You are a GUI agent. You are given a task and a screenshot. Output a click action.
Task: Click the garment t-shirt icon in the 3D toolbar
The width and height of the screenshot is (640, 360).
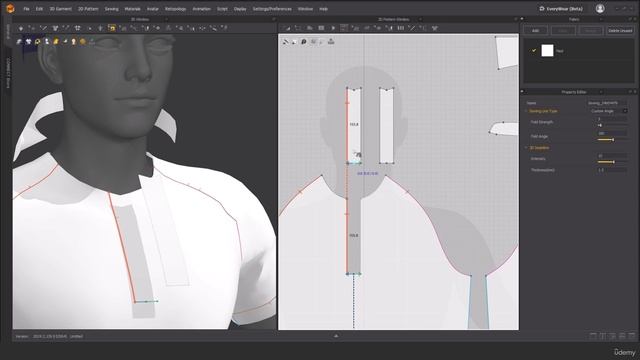[55, 28]
